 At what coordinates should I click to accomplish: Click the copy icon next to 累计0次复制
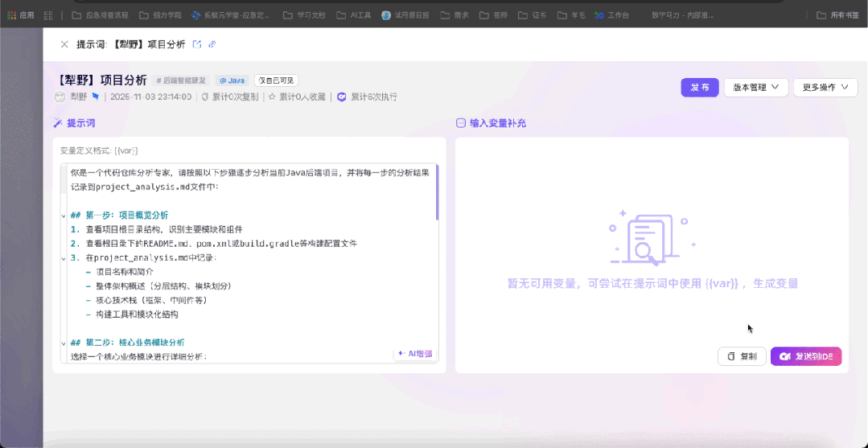click(x=205, y=97)
